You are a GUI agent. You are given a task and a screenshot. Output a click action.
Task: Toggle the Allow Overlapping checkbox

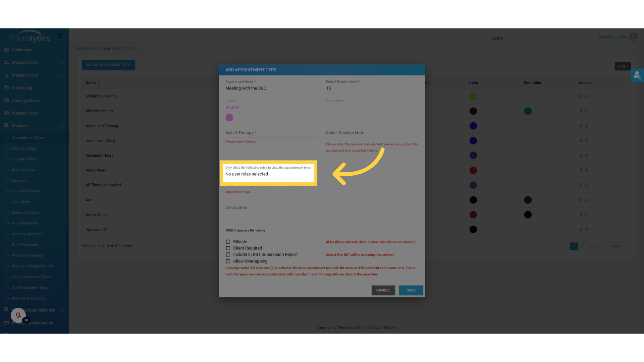pos(228,261)
